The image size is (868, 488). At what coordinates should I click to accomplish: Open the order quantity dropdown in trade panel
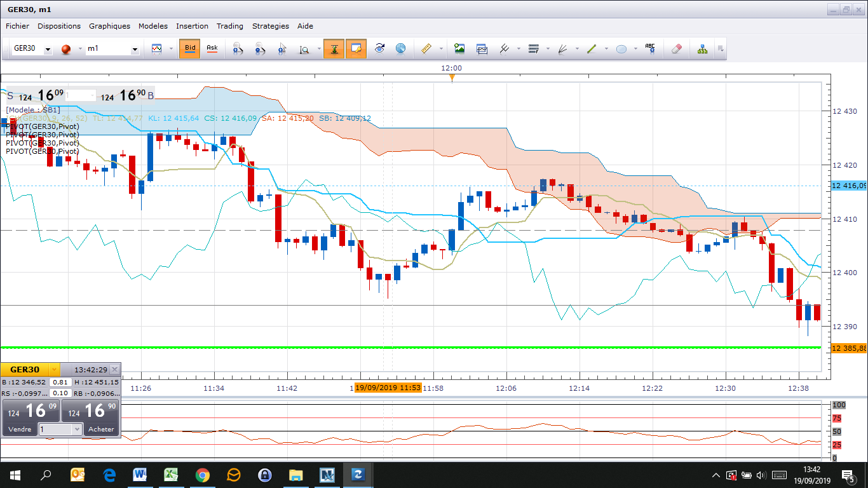tap(77, 430)
